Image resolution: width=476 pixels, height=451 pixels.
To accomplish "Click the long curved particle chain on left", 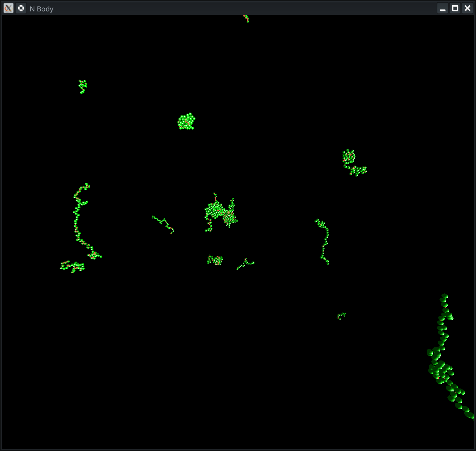I will click(x=77, y=221).
